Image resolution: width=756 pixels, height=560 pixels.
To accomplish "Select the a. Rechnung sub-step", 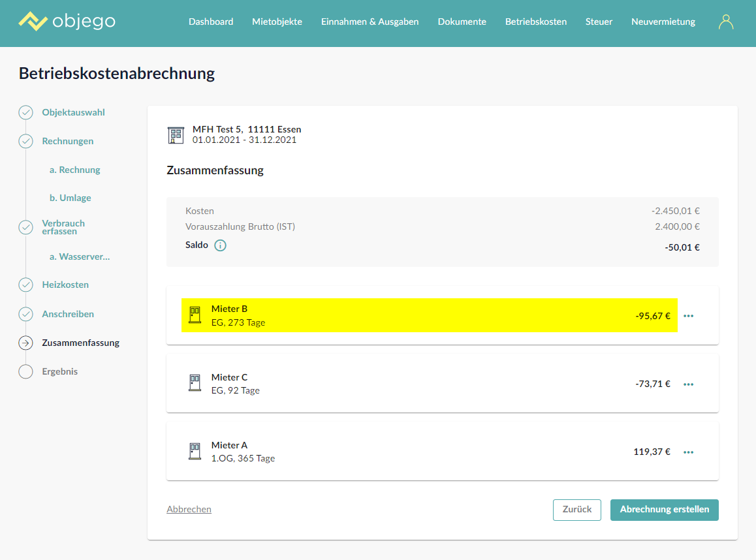I will click(x=74, y=170).
